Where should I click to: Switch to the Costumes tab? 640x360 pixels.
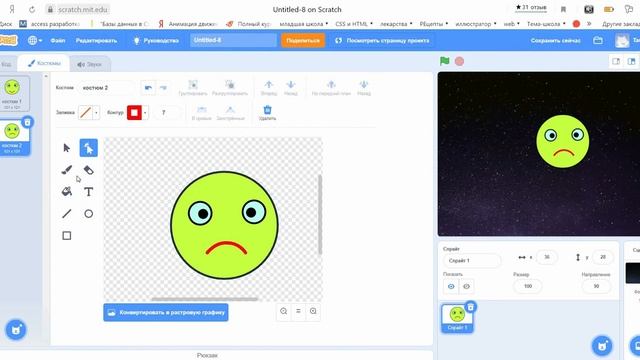[x=44, y=63]
